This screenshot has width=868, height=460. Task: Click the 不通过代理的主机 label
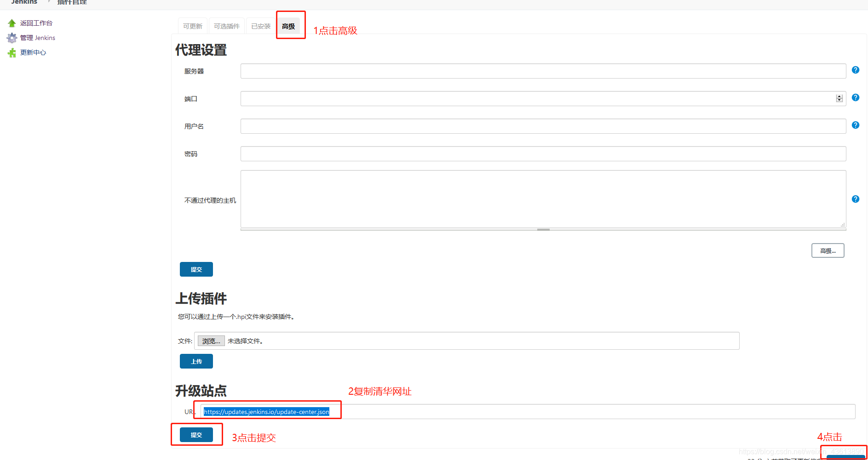click(210, 200)
